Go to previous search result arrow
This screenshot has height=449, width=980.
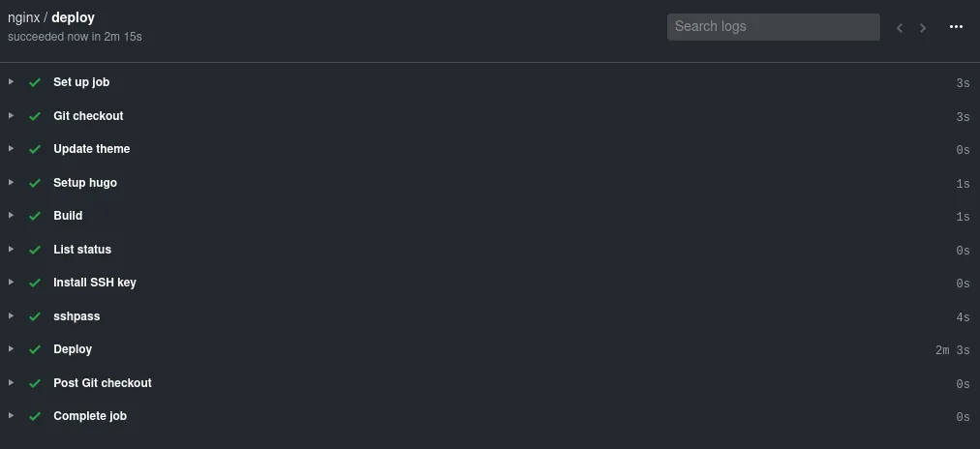[x=900, y=28]
